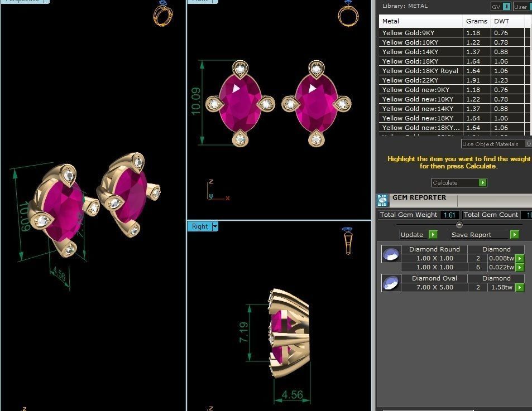Click green arrow beside 0.022tw

coord(520,267)
